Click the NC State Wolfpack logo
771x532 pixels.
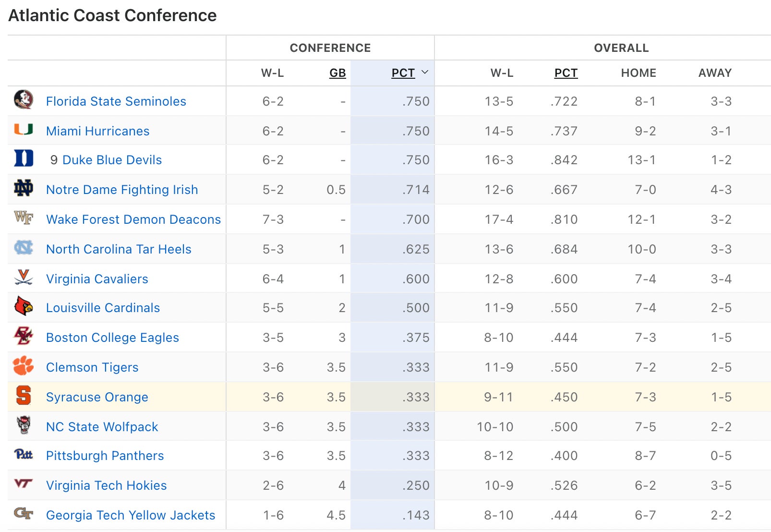(23, 425)
